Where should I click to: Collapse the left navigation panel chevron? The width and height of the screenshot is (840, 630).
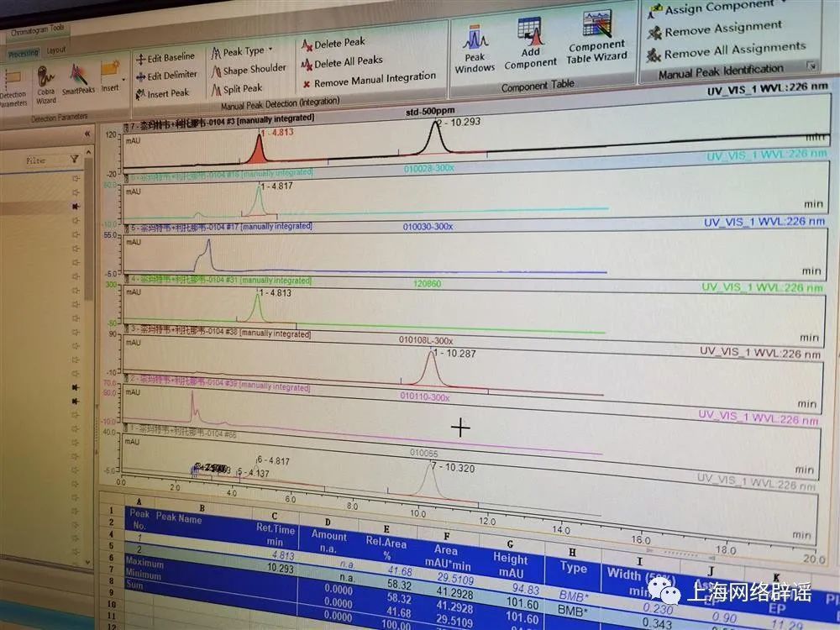[87, 134]
